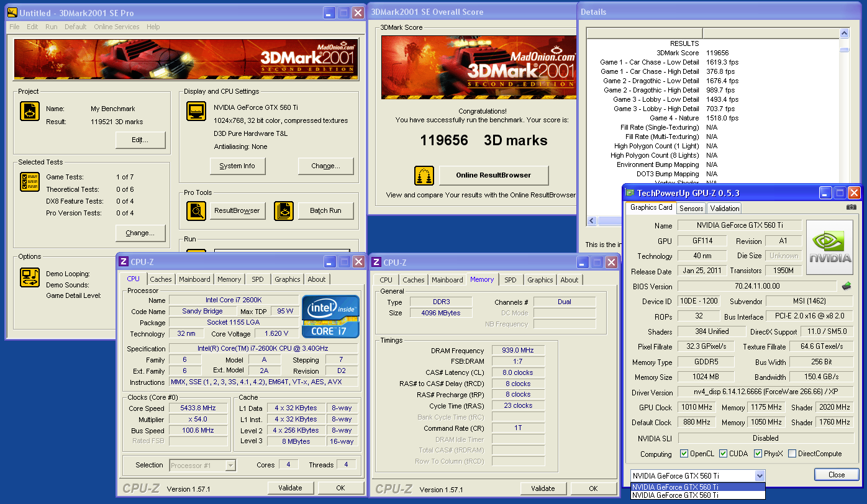Select the highlighted GTX 560 Ti list entry
867x504 pixels.
tap(698, 487)
